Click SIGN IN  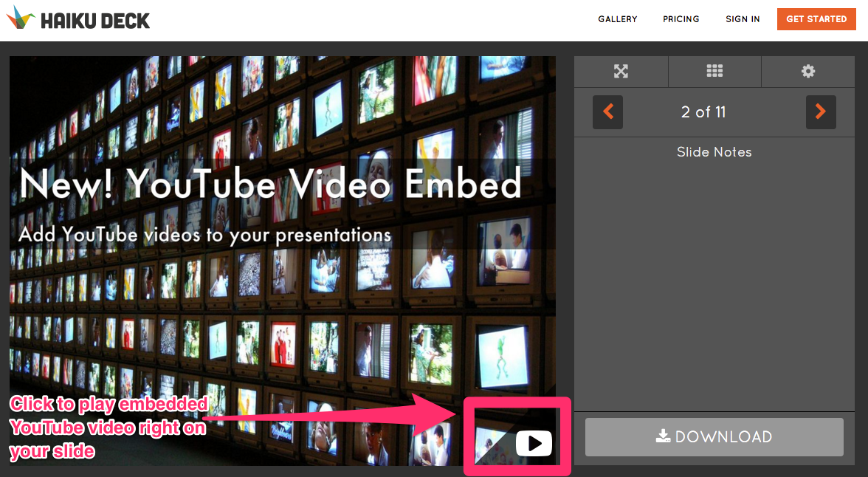point(743,19)
